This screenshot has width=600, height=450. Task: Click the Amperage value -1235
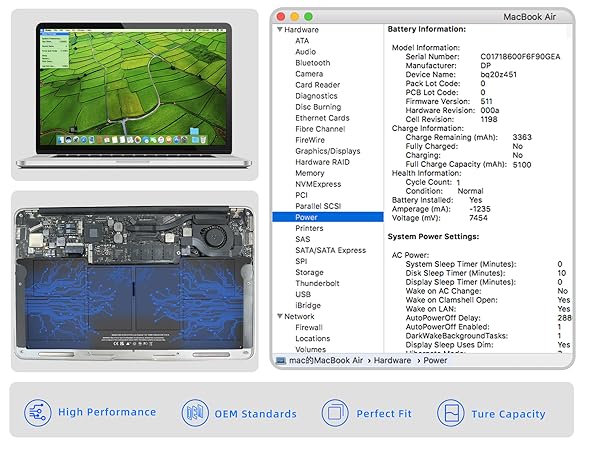480,209
